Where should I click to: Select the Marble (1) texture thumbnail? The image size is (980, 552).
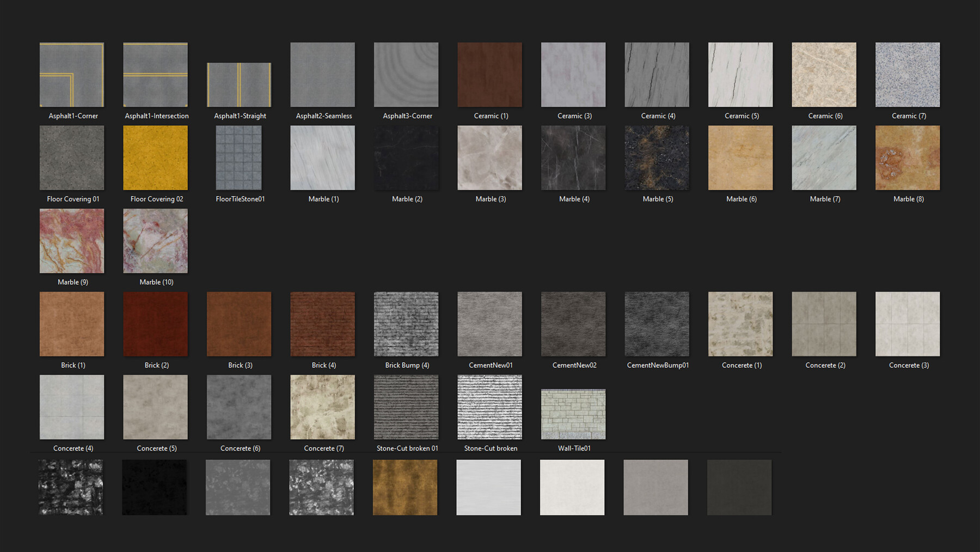tap(323, 158)
